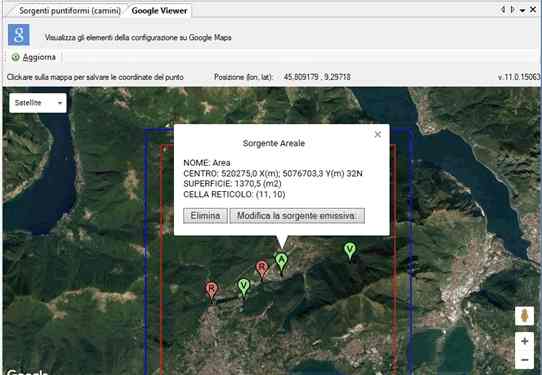
Task: Select the red R marker nearest the A marker
Action: [262, 270]
